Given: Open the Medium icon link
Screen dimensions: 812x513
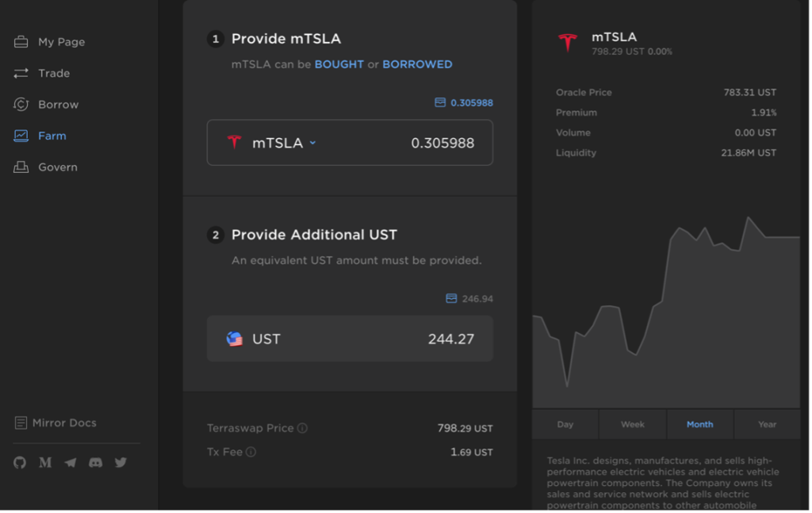Looking at the screenshot, I should [x=45, y=463].
